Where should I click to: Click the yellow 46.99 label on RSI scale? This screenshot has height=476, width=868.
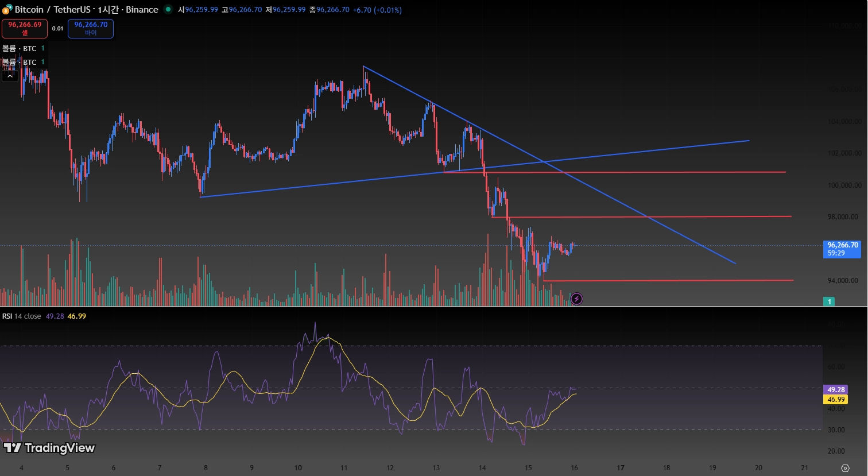tap(836, 400)
